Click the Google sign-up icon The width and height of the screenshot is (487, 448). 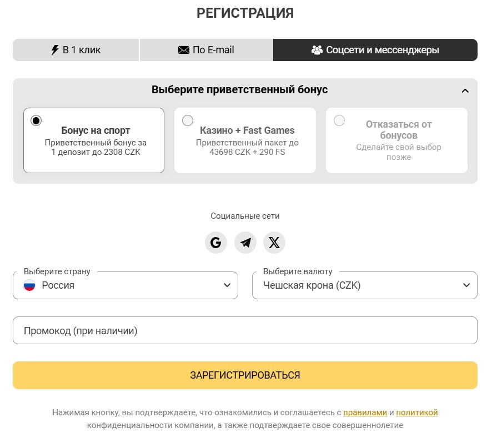tap(216, 243)
